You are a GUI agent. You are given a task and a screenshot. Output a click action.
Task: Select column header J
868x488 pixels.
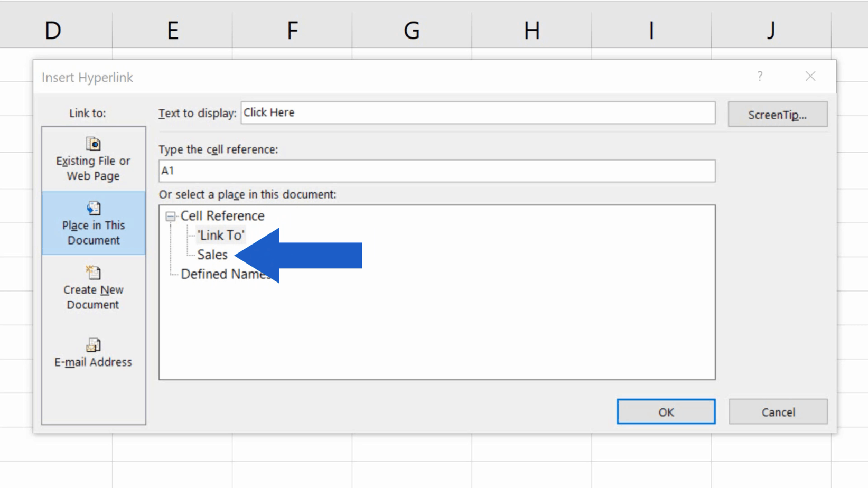pos(770,30)
